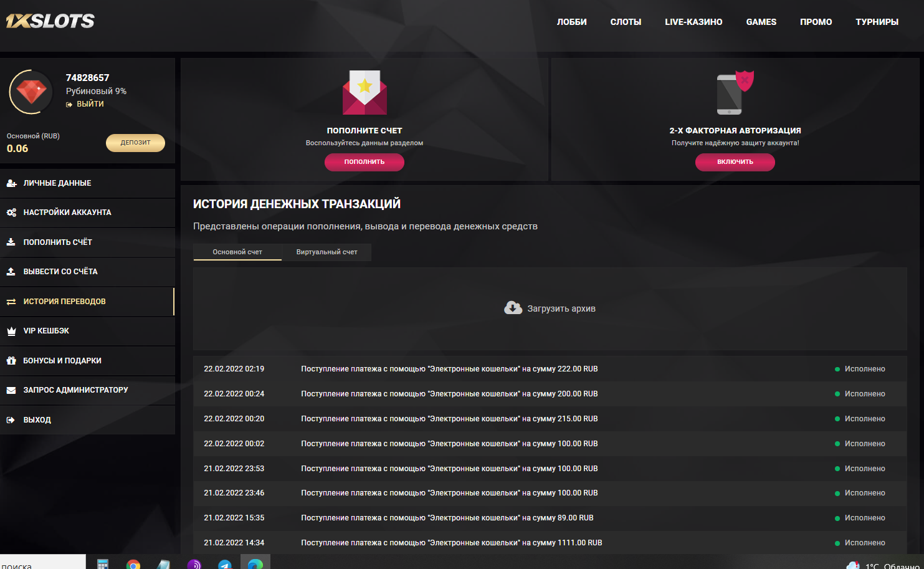
Task: Click the 89.00 RUB transaction description
Action: click(x=447, y=518)
